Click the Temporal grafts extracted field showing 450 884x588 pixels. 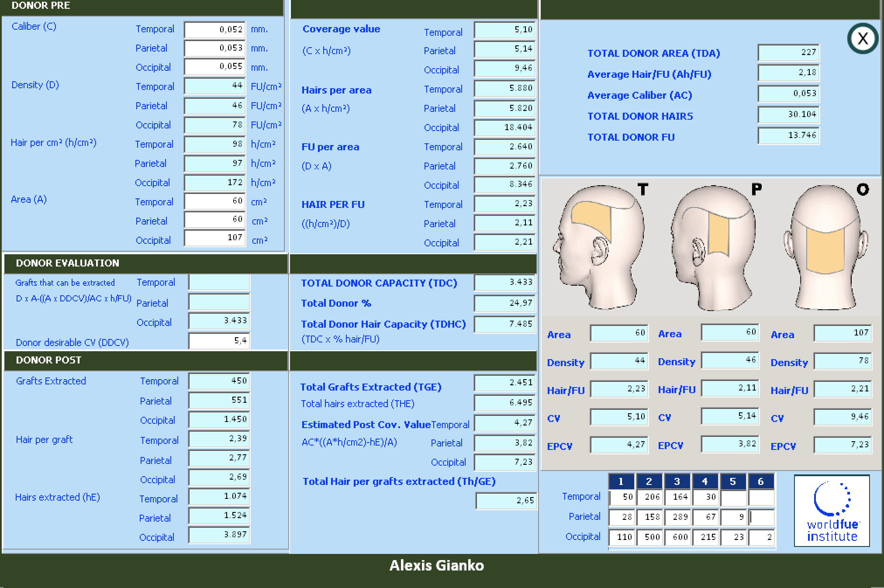pyautogui.click(x=219, y=381)
